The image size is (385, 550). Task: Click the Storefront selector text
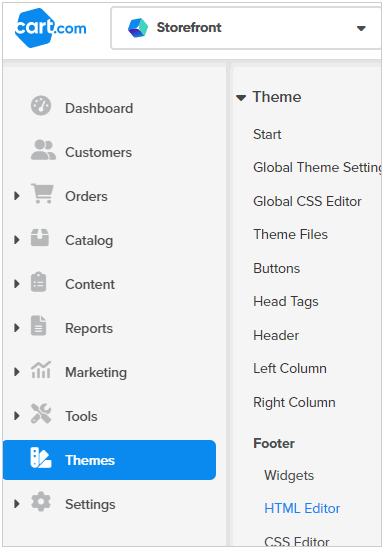tap(189, 27)
